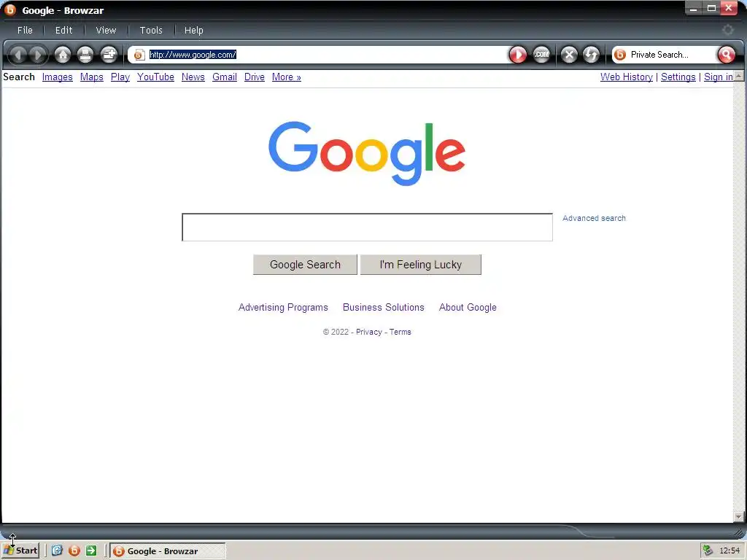Click the scrollbar down arrow
Screen dimensions: 747x560
tap(738, 517)
